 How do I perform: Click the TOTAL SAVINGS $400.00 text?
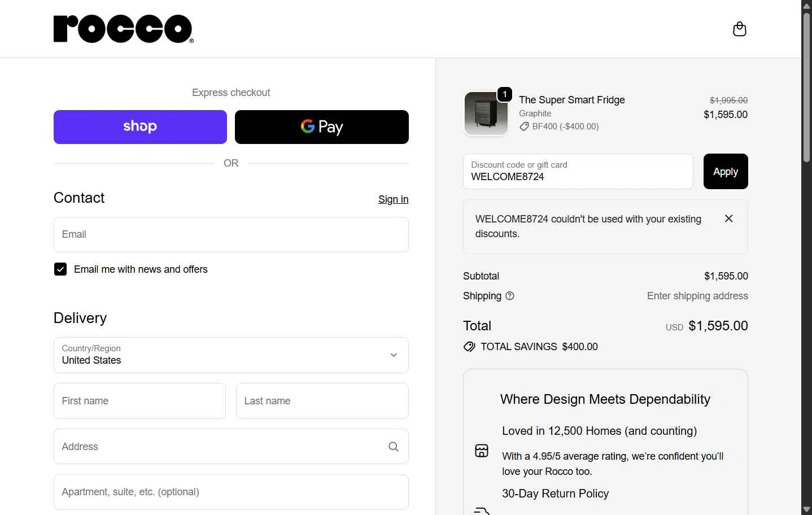click(539, 347)
